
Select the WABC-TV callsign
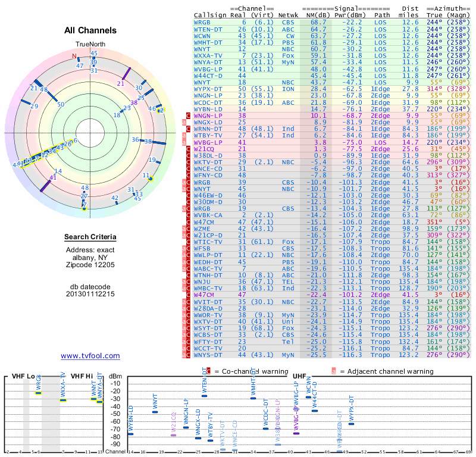[x=208, y=269]
